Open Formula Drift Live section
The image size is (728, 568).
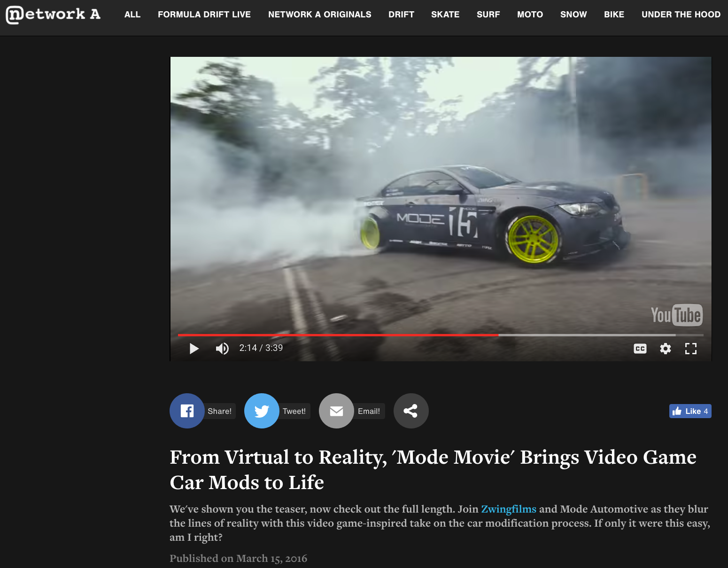[204, 15]
